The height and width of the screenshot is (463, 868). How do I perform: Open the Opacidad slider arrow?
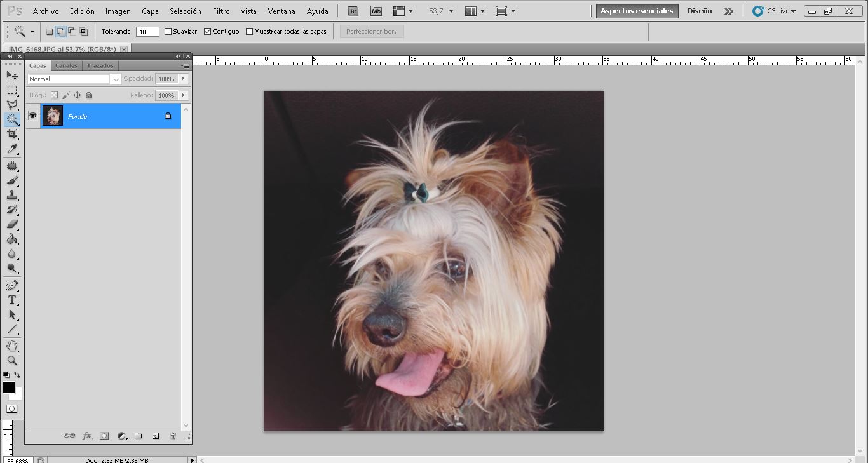tap(184, 79)
